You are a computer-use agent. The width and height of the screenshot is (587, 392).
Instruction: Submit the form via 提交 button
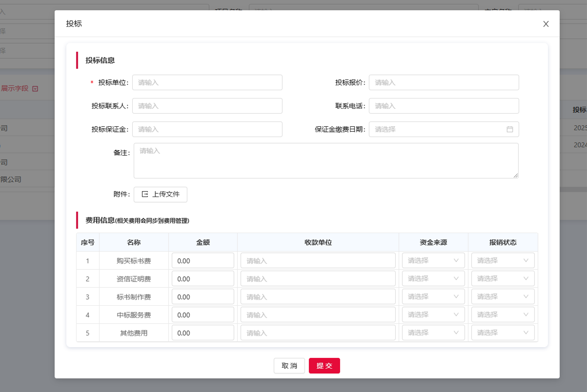[x=324, y=365]
